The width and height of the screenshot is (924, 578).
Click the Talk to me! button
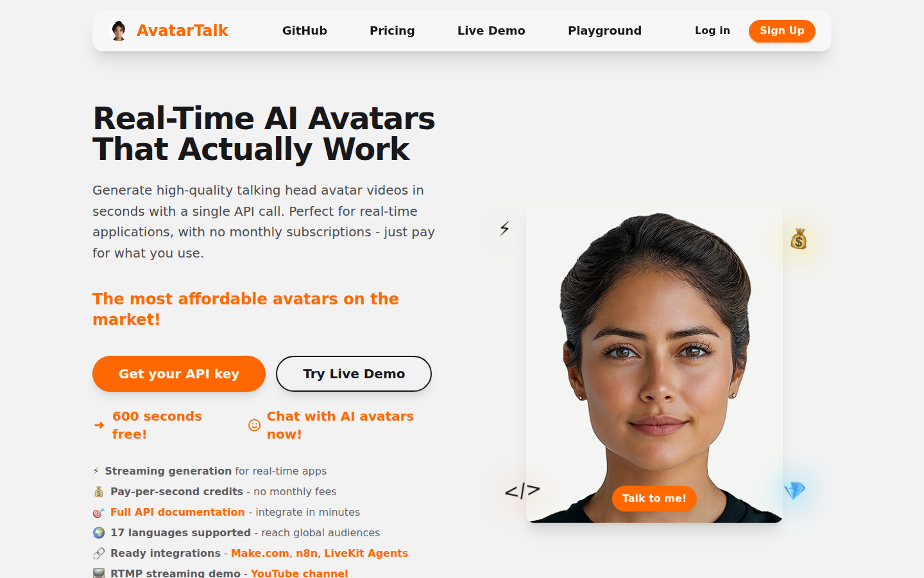654,498
